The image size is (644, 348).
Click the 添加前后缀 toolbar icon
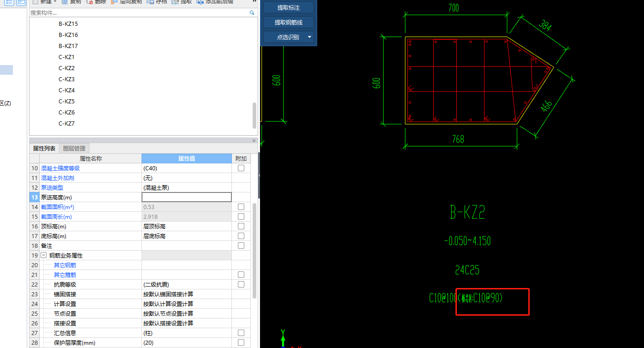[200, 2]
